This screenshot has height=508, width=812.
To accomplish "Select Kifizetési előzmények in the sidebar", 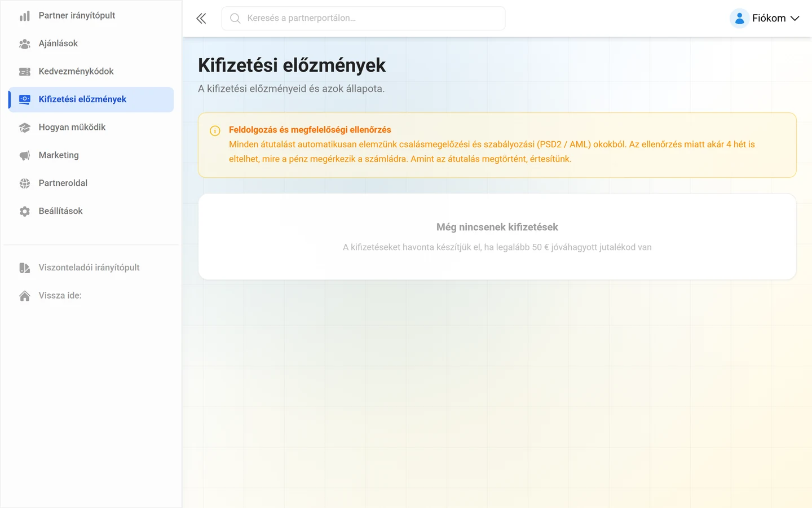I will 91,99.
